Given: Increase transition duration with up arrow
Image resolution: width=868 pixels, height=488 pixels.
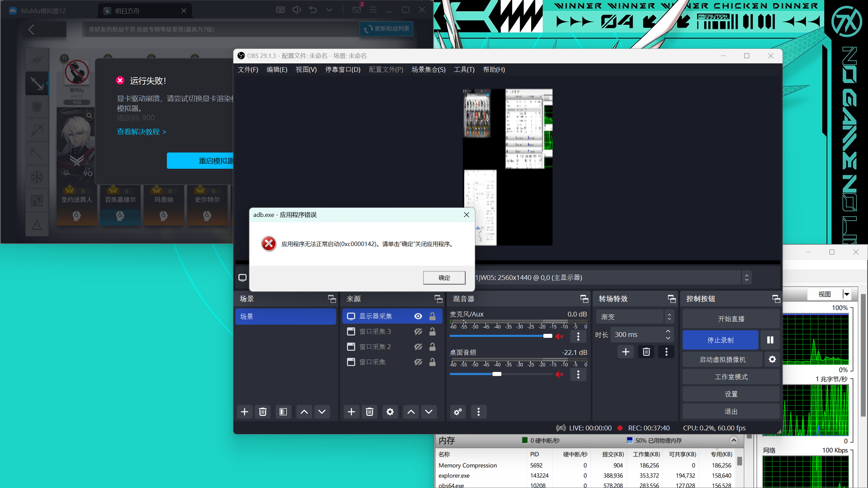Looking at the screenshot, I should [x=668, y=331].
